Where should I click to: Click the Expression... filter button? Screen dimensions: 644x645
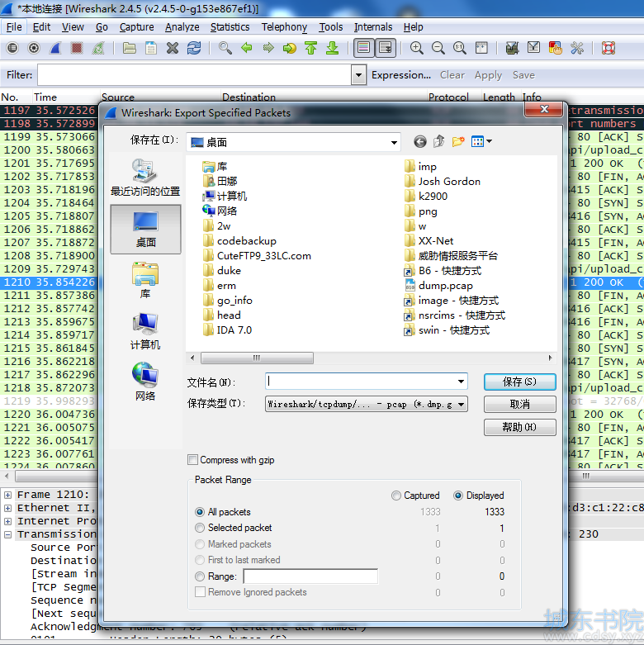tap(401, 75)
